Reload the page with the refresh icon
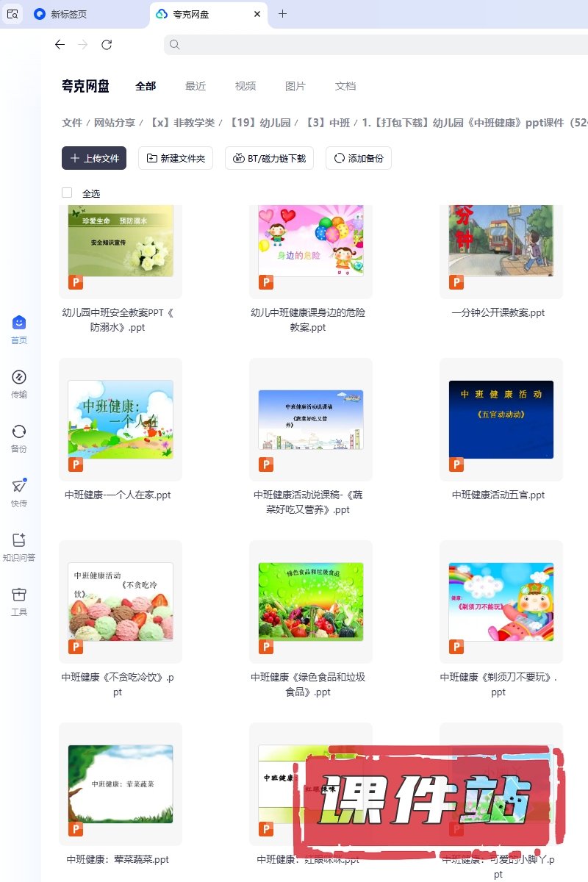Viewport: 588px width, 882px height. click(107, 45)
